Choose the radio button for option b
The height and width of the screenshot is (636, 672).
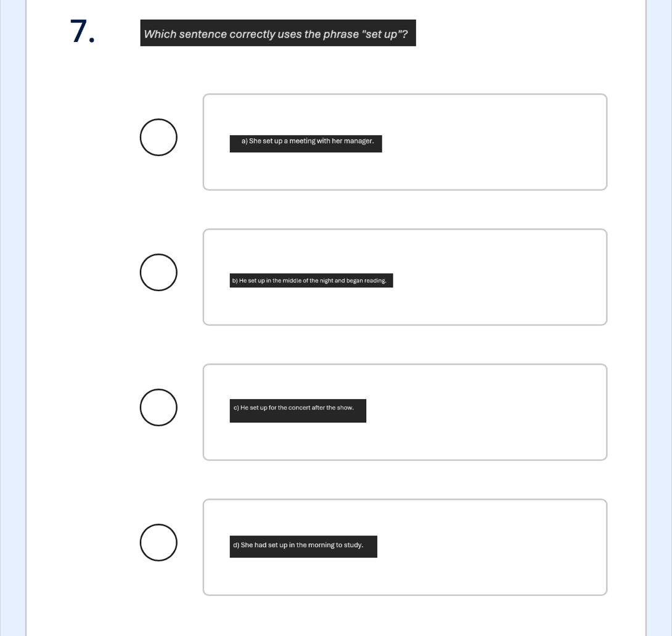(158, 272)
